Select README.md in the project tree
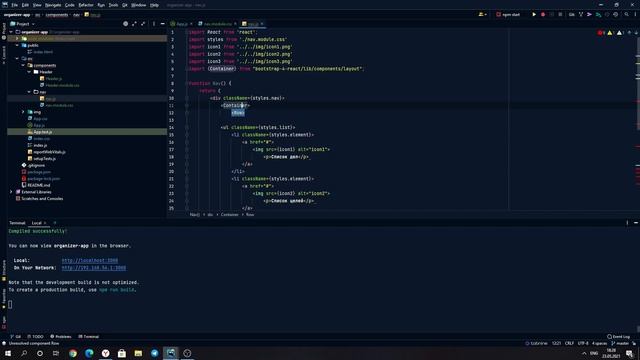640x360 pixels. (38, 185)
